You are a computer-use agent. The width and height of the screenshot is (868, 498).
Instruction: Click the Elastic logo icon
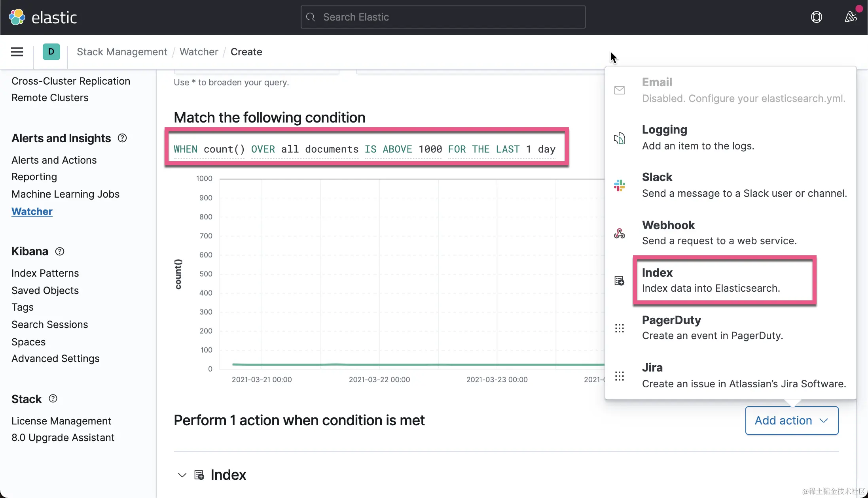(17, 17)
